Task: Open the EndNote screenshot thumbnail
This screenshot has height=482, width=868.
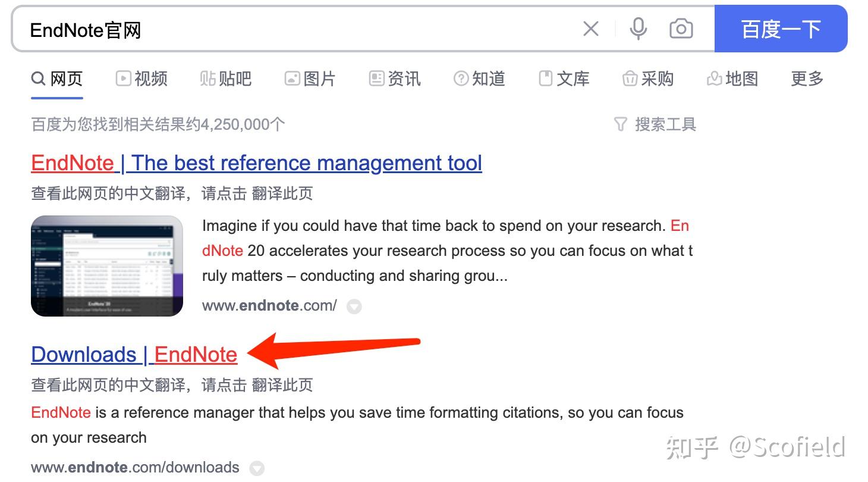Action: (107, 266)
